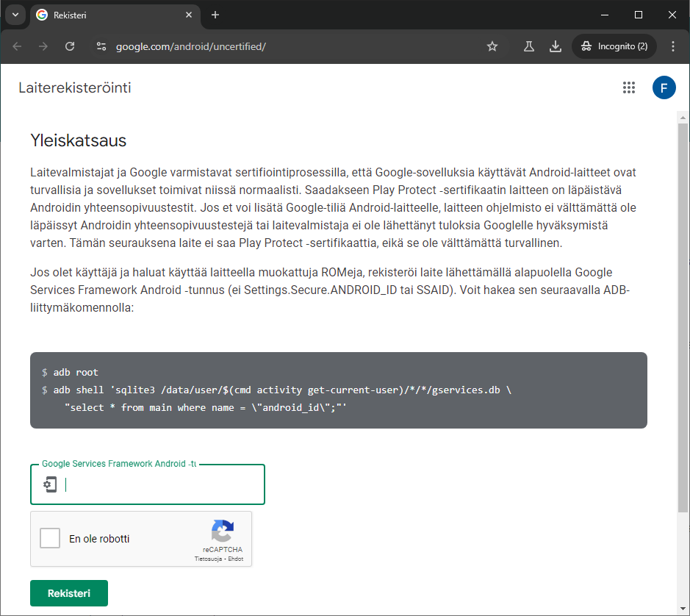Open the Chrome three-dot menu
This screenshot has width=690, height=616.
pos(673,46)
